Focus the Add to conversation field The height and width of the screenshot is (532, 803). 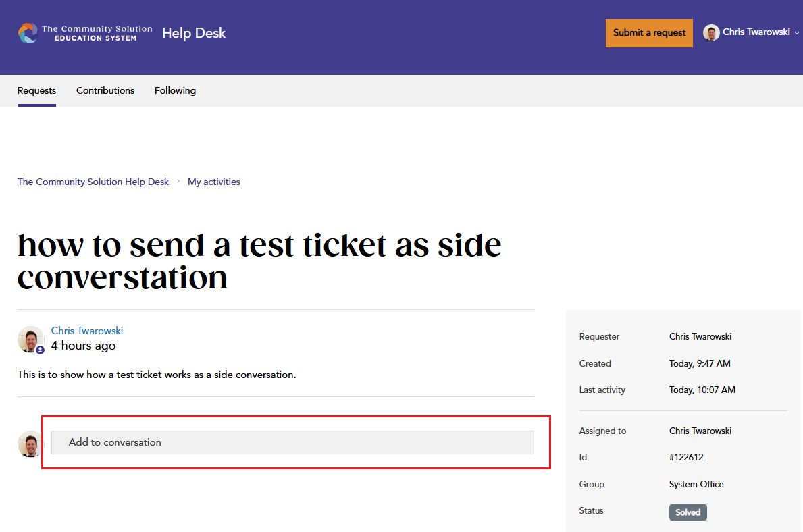pyautogui.click(x=292, y=442)
